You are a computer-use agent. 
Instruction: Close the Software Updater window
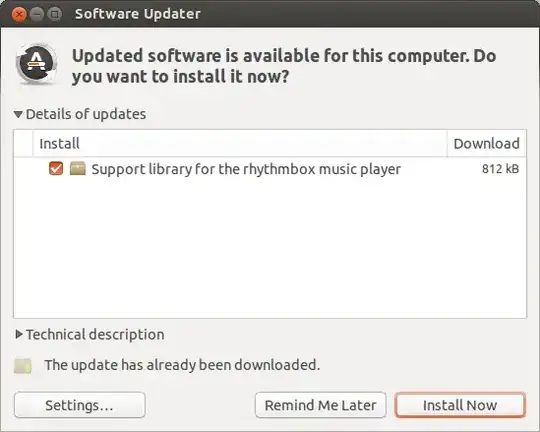(19, 14)
